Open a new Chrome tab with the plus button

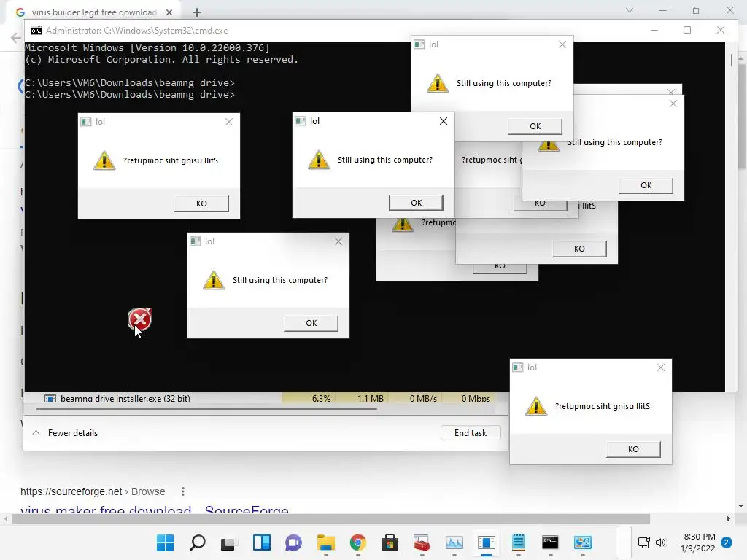(197, 12)
